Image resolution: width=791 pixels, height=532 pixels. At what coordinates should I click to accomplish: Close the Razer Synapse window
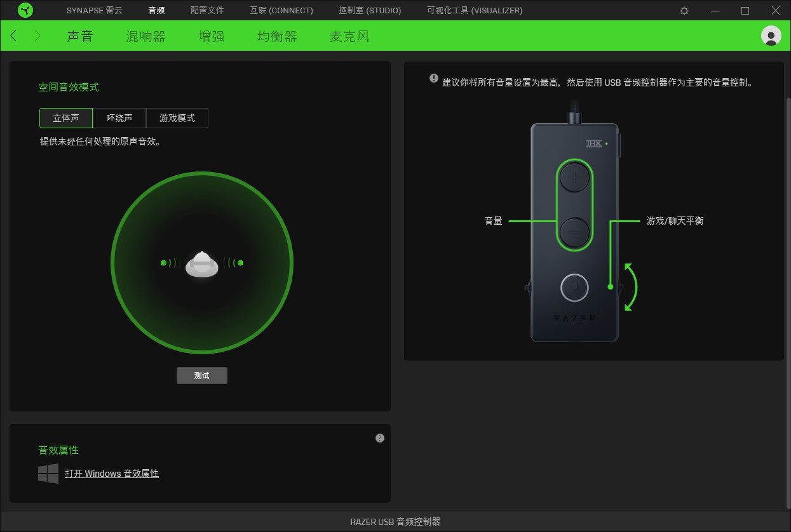[x=776, y=11]
